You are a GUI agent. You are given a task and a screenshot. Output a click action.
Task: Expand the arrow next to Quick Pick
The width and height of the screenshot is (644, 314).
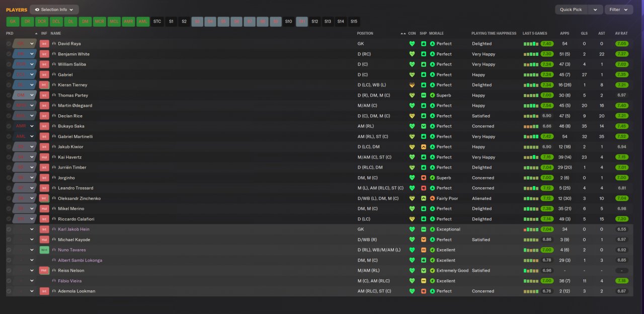click(596, 10)
